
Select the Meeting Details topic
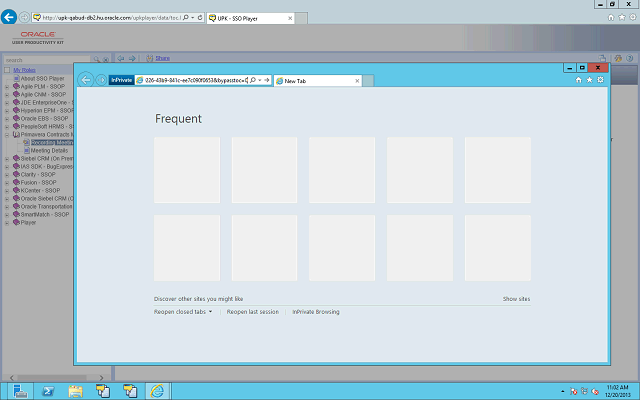click(49, 151)
